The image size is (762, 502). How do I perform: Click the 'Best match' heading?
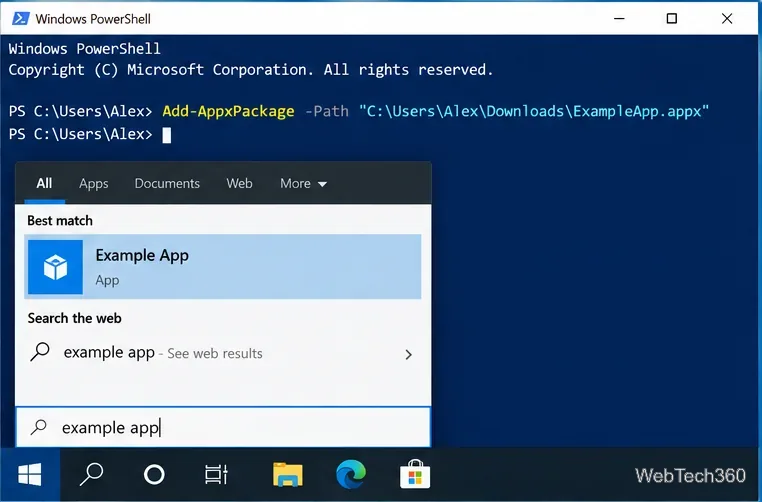tap(60, 221)
